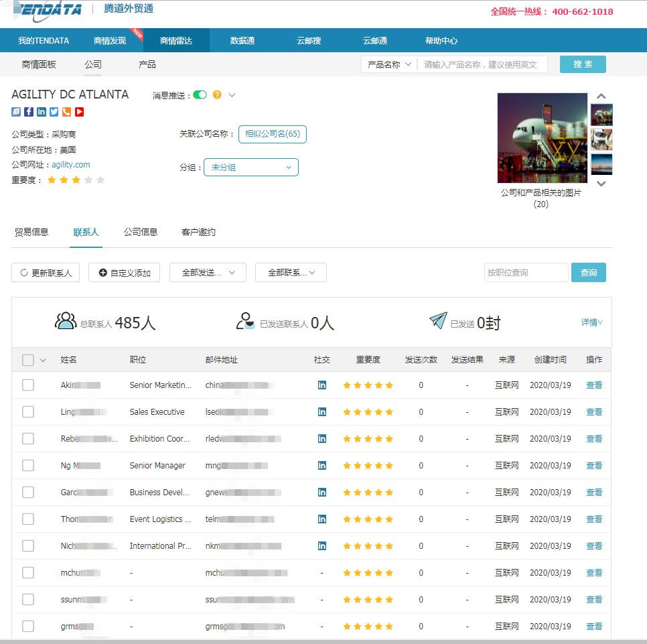Check the select-all checkbox in table header

(28, 360)
